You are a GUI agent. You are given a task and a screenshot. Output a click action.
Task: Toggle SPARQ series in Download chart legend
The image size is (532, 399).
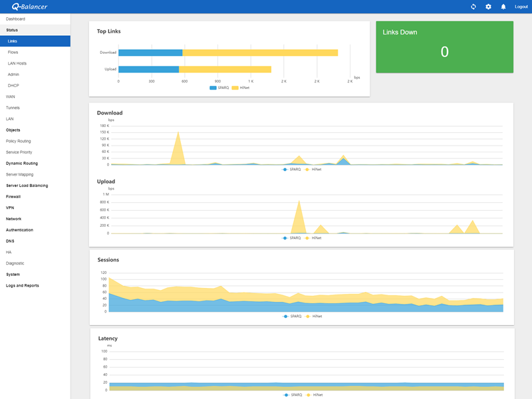pos(291,170)
